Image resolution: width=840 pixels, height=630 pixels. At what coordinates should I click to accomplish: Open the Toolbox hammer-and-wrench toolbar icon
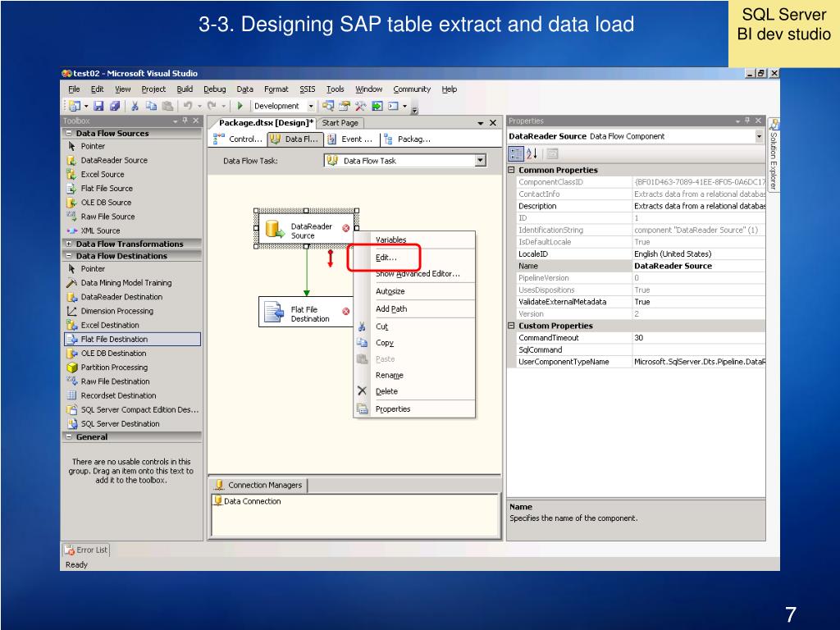pyautogui.click(x=361, y=106)
